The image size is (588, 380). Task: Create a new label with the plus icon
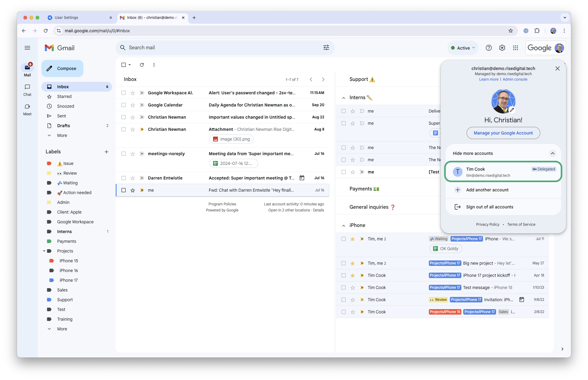tap(107, 152)
